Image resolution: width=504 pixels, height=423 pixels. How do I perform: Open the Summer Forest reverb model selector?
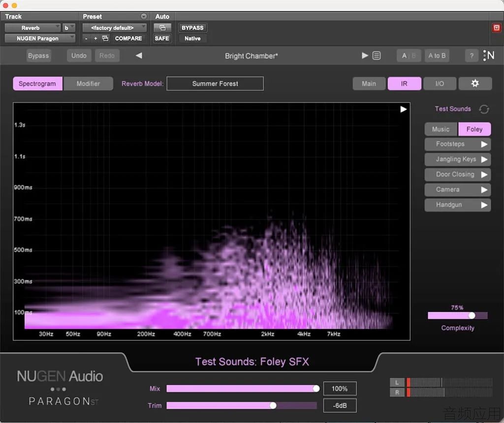[x=215, y=84]
